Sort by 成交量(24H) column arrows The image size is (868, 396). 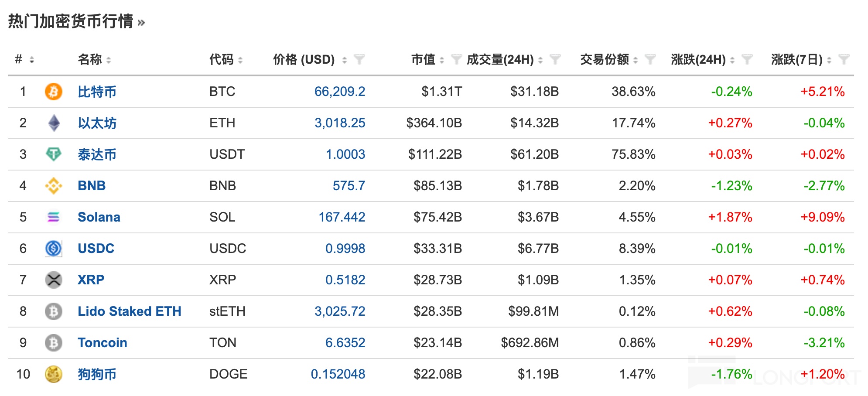540,60
